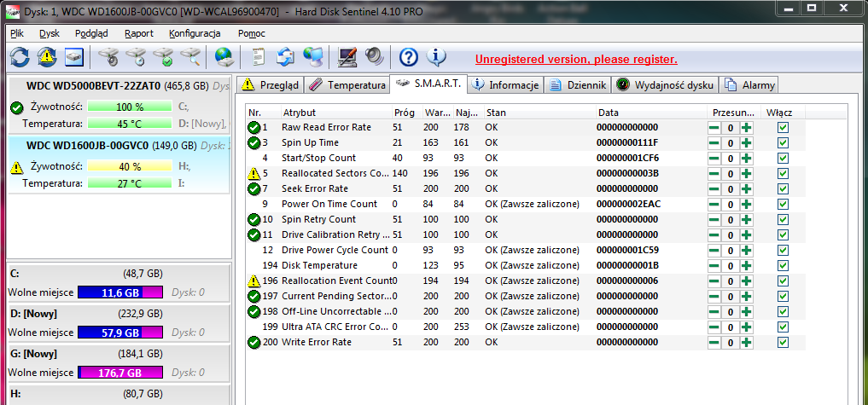This screenshot has width=868, height=405.
Task: Toggle the checkbox for Power On Time Count
Action: [x=783, y=204]
